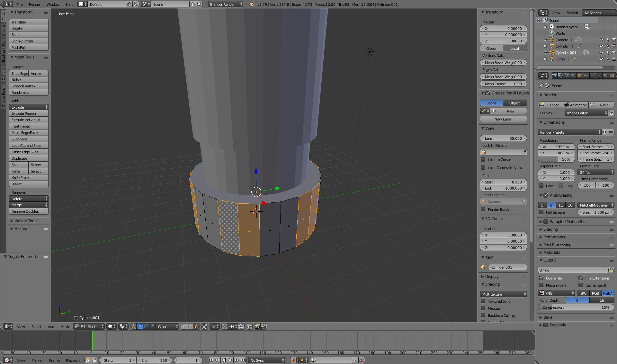Toggle automatic keyframe record button
This screenshot has width=617, height=364.
click(293, 360)
